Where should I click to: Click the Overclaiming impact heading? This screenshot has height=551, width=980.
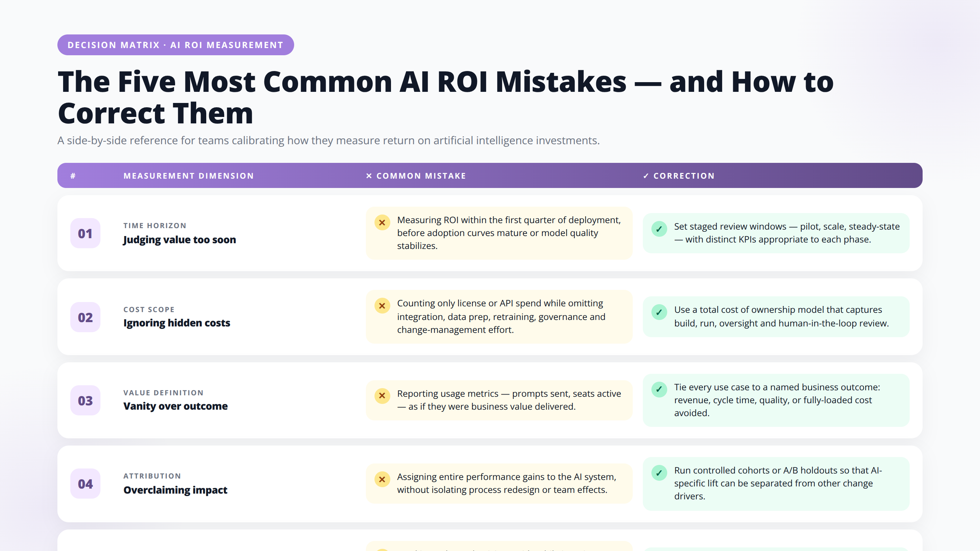[x=175, y=490]
